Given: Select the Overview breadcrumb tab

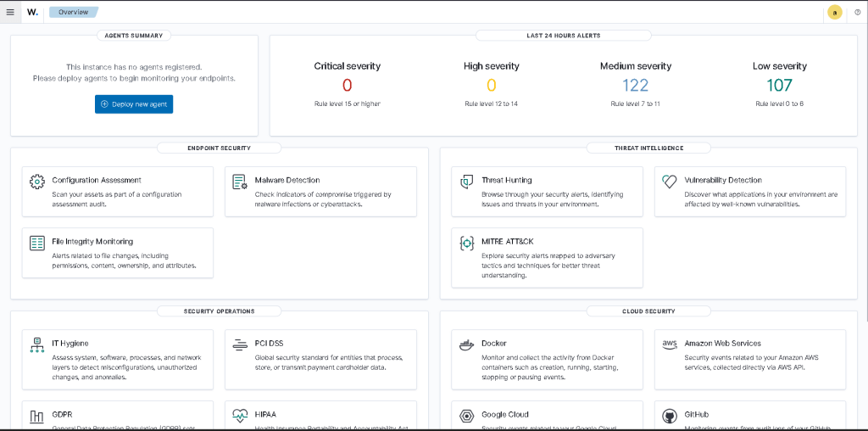Looking at the screenshot, I should coord(73,12).
